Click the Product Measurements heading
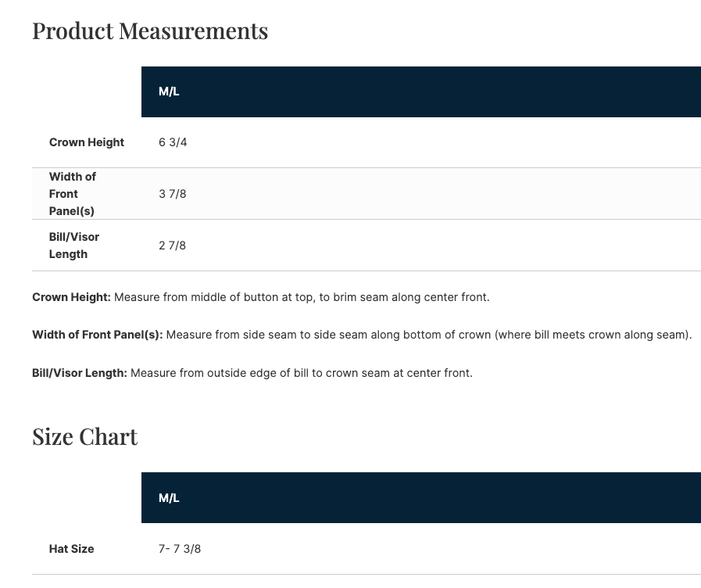Screen dimensions: 701x588 [149, 31]
